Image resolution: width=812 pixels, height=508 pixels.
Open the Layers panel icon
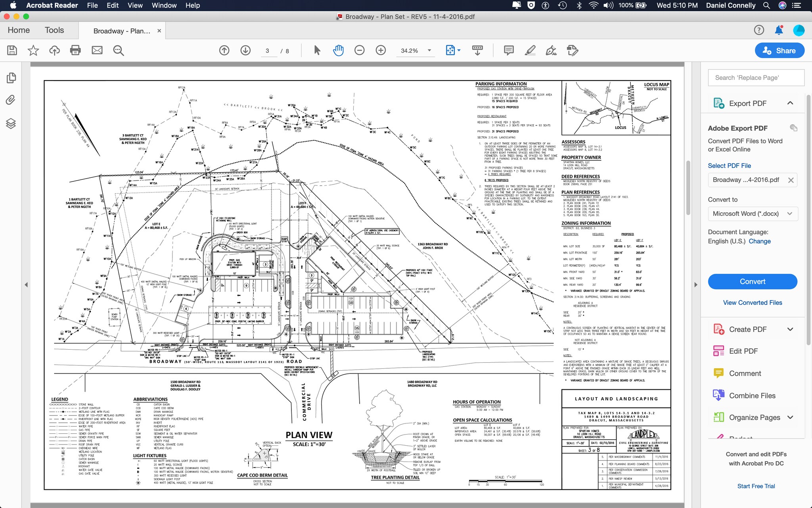point(11,124)
